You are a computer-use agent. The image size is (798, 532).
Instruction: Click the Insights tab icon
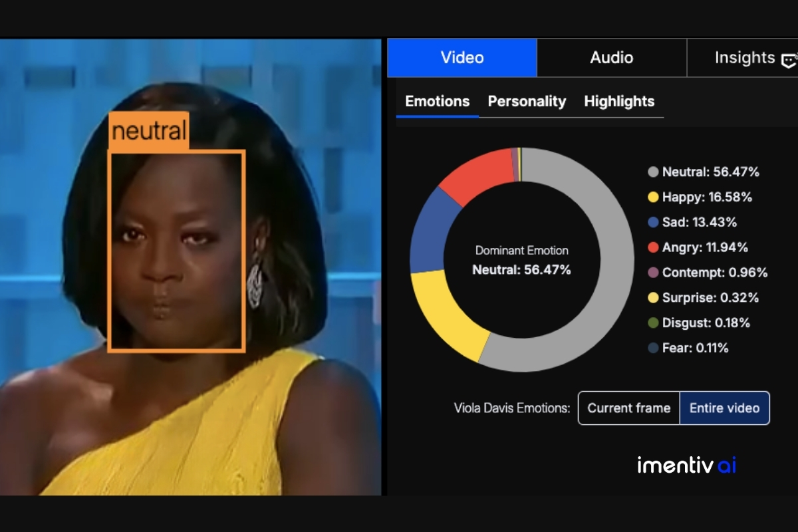[x=789, y=59]
